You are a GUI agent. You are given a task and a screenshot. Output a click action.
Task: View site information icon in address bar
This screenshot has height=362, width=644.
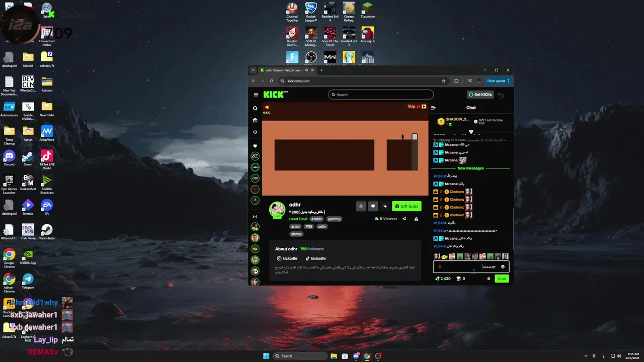pos(283,81)
